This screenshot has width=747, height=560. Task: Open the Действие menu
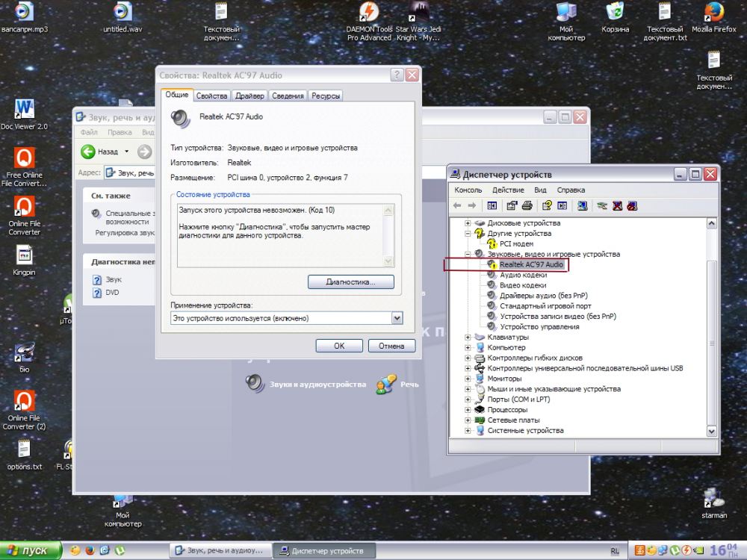point(508,190)
